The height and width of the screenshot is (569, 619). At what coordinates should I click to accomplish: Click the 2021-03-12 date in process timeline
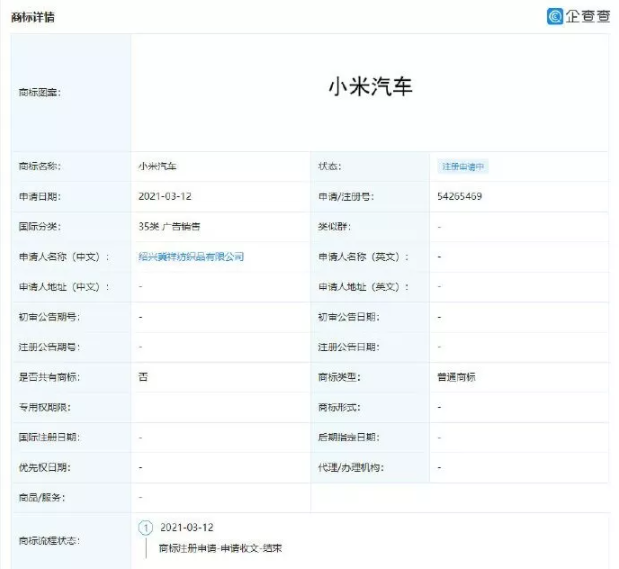coord(187,527)
